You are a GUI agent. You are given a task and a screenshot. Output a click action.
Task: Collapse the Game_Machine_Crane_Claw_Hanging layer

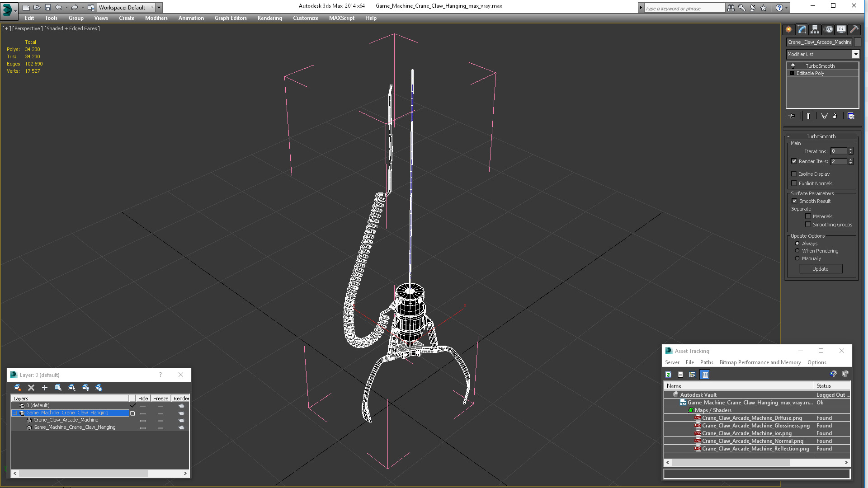click(x=14, y=413)
